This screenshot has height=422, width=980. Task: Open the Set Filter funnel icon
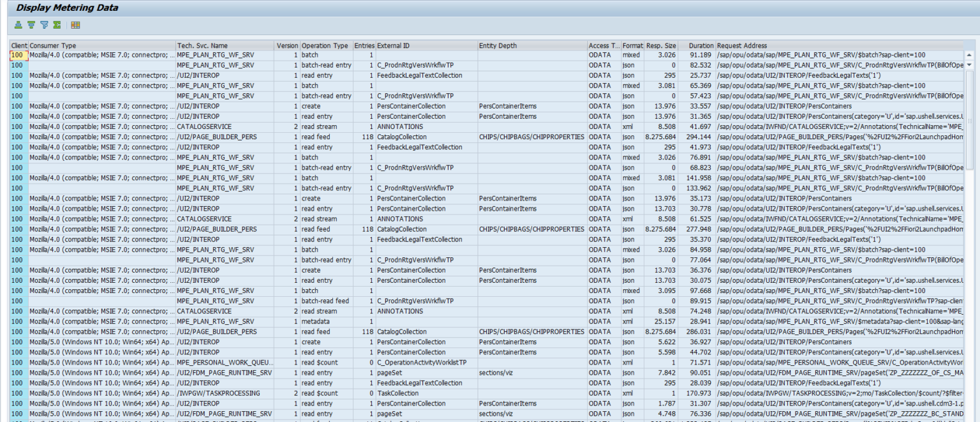coord(44,25)
